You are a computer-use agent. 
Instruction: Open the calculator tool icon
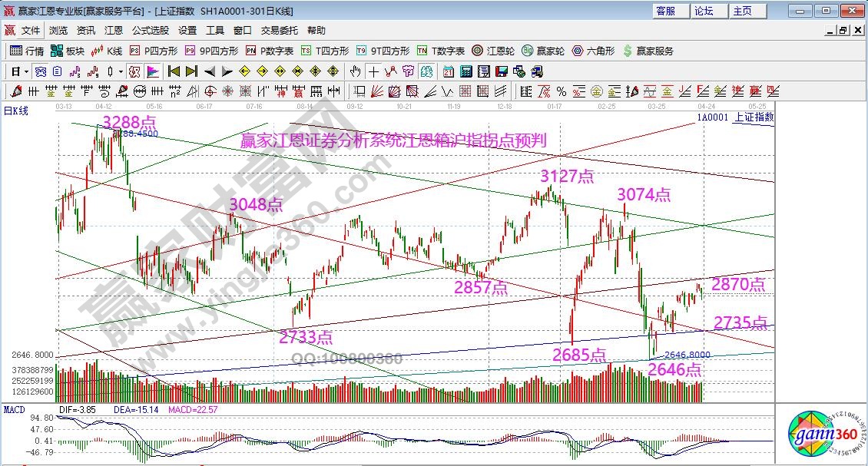coord(465,71)
